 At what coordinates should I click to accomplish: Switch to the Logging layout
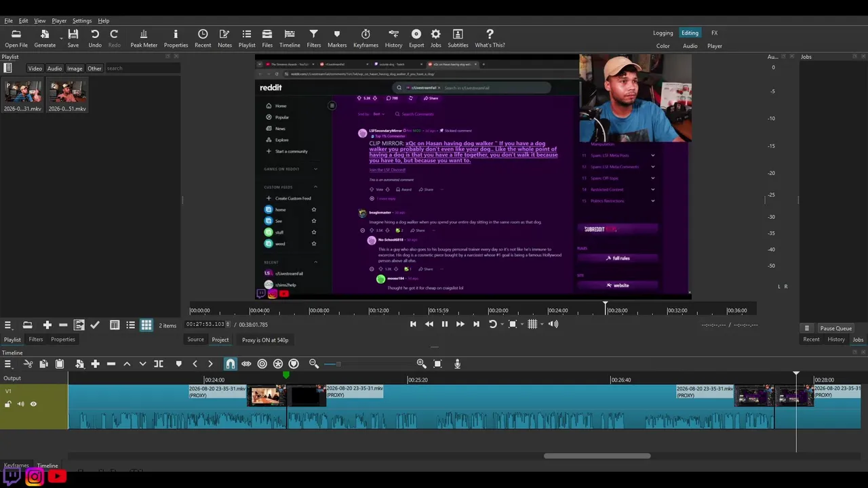tap(663, 33)
